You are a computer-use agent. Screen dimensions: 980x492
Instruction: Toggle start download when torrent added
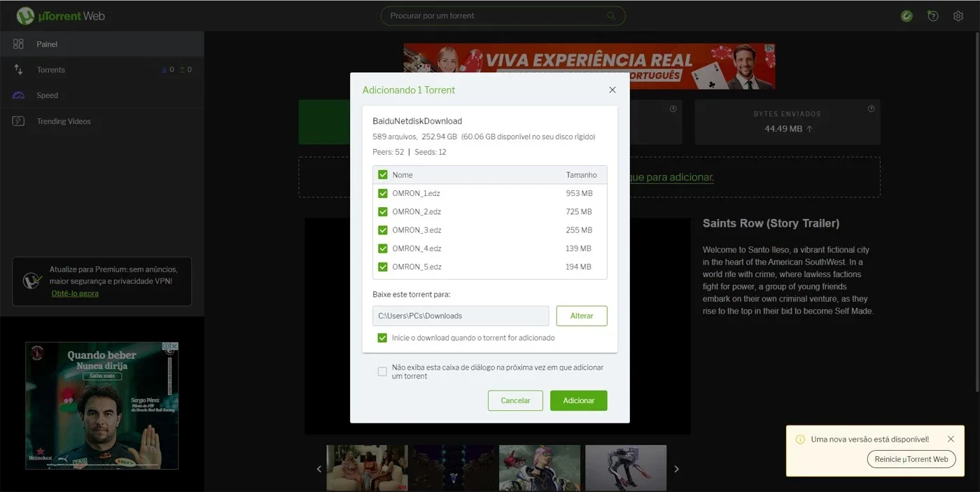coord(382,337)
